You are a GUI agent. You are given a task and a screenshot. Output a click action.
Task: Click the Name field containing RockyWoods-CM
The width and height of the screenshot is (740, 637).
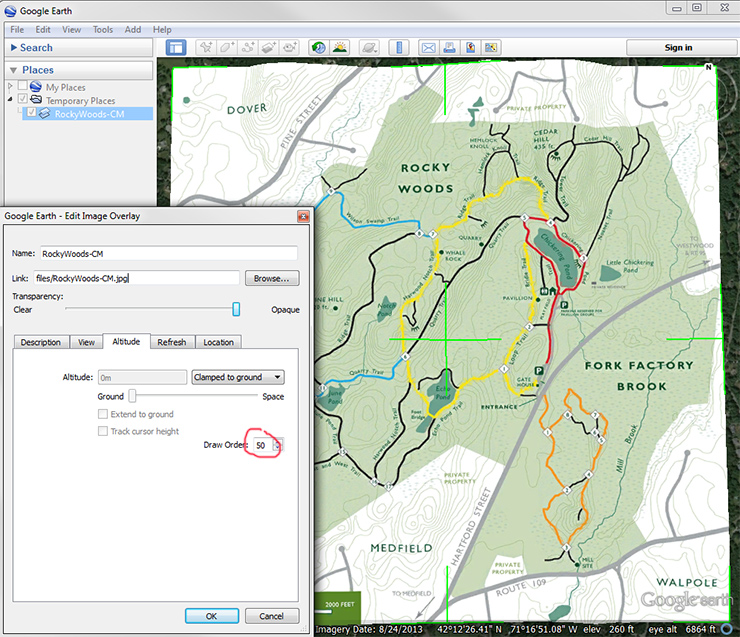[x=168, y=253]
